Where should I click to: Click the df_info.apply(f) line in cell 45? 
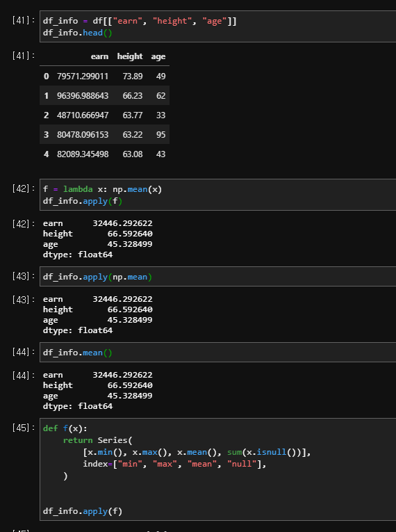(x=83, y=511)
